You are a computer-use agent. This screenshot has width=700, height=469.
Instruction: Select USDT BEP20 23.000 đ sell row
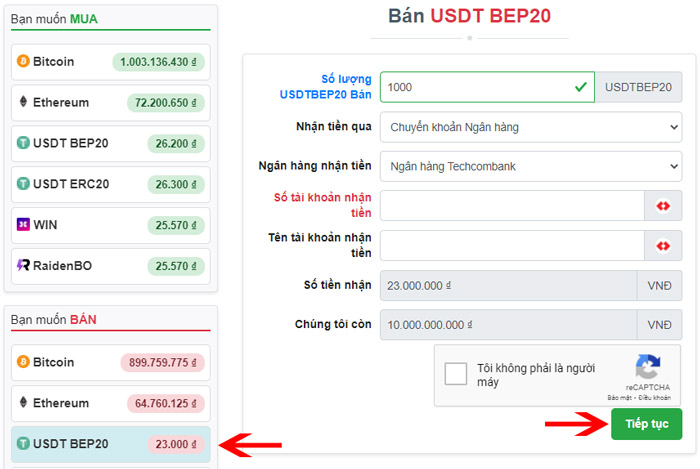point(111,444)
